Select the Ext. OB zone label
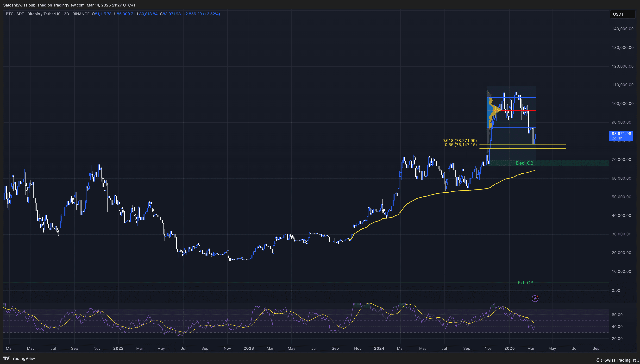 525,283
